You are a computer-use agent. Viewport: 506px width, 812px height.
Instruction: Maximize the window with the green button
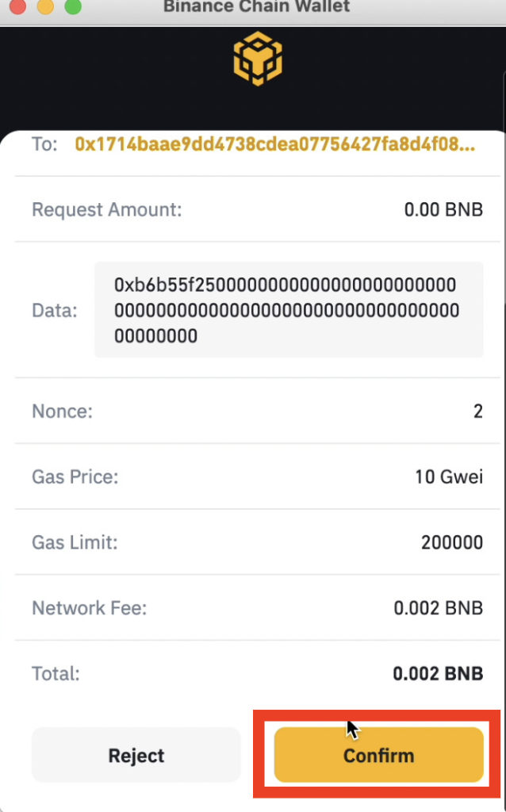(x=73, y=6)
